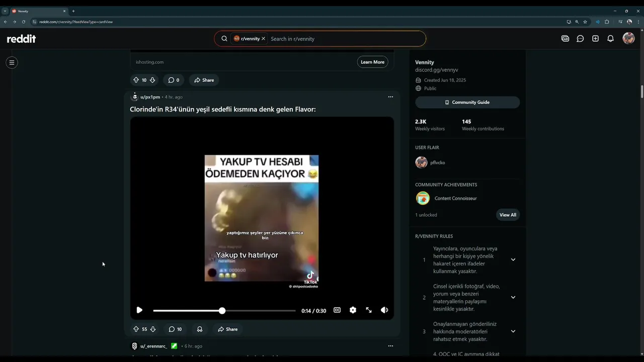View All community achievements
This screenshot has height=362, width=644.
tap(508, 215)
